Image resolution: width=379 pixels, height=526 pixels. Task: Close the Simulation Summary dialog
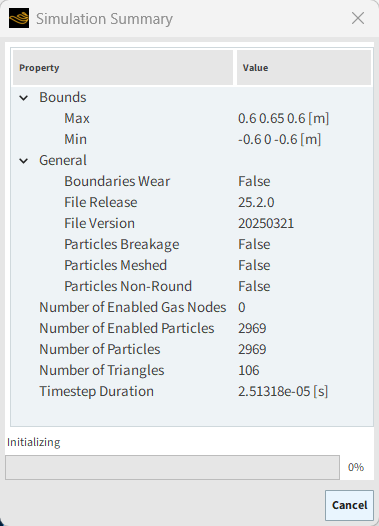pyautogui.click(x=358, y=18)
